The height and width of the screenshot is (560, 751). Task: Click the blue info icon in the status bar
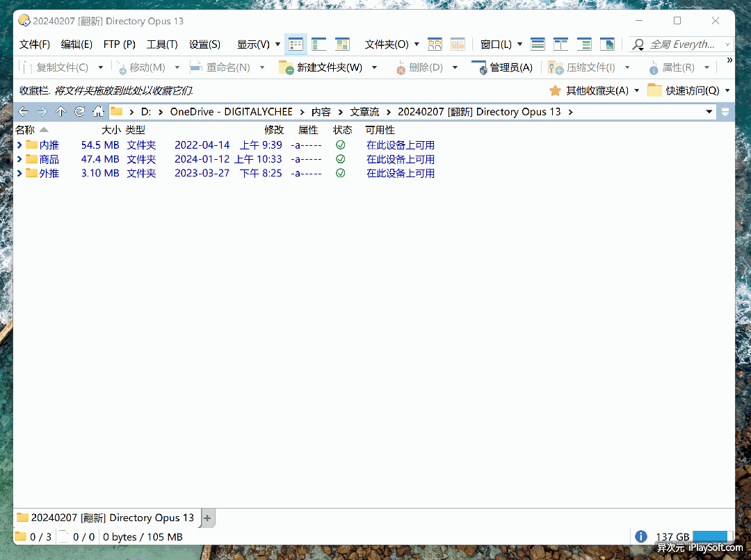(641, 536)
